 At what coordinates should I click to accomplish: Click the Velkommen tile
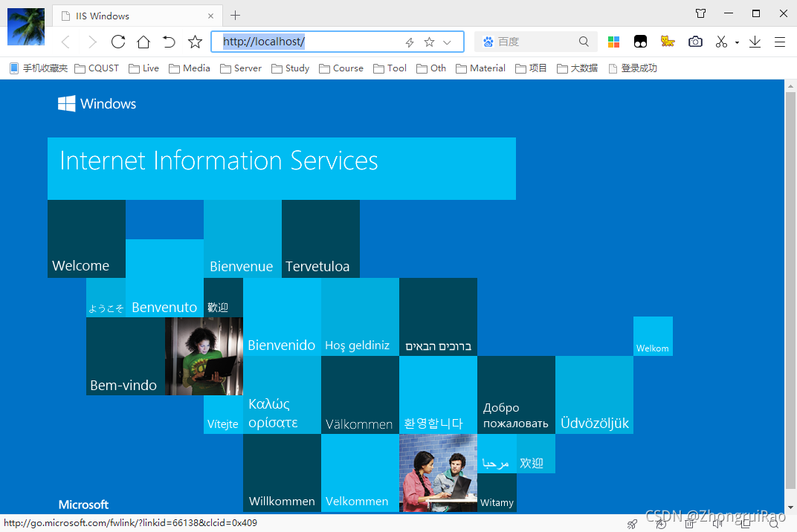(x=360, y=473)
